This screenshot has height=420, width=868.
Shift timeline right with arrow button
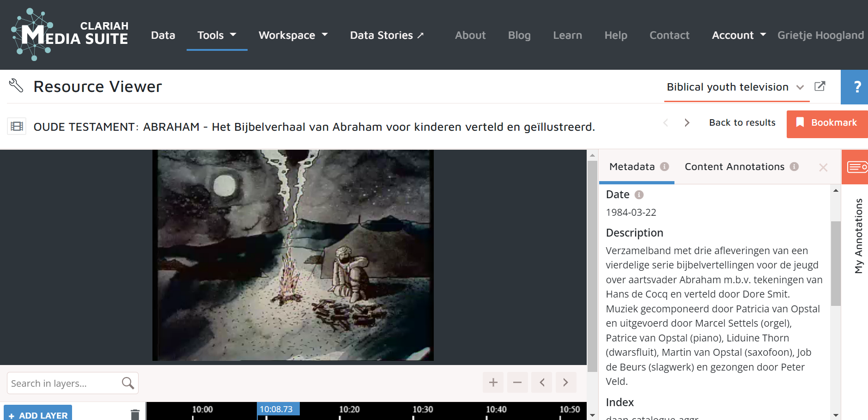(x=566, y=383)
